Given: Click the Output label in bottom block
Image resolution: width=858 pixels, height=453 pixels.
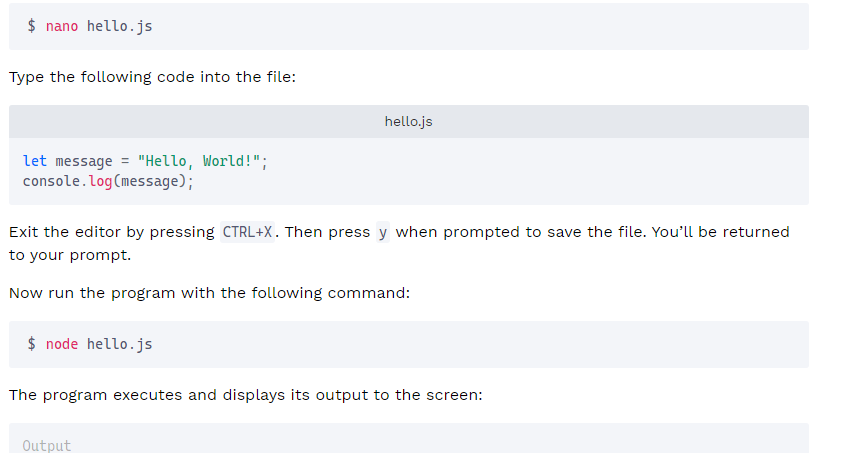Looking at the screenshot, I should (x=47, y=446).
